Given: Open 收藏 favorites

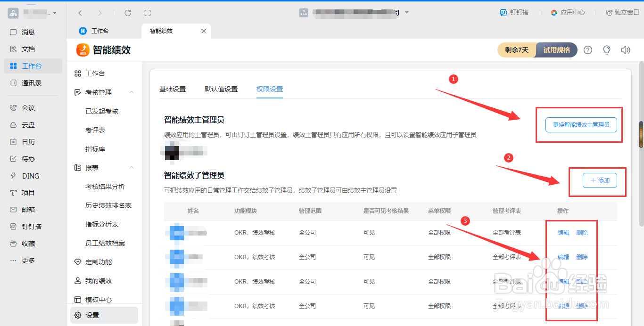Looking at the screenshot, I should click(33, 244).
